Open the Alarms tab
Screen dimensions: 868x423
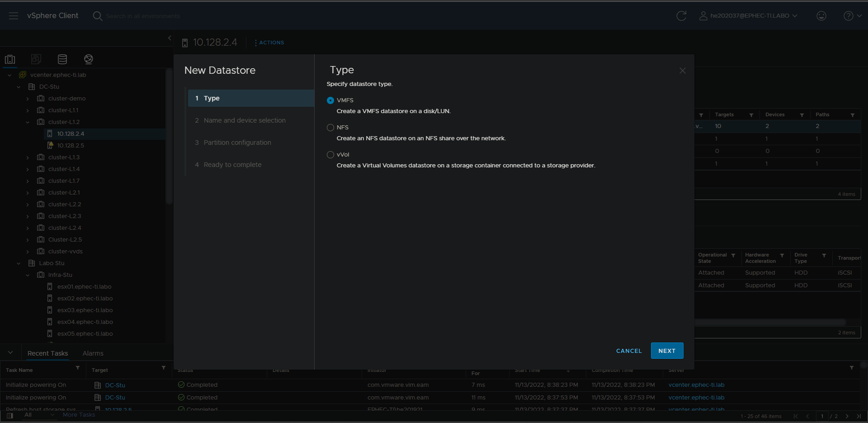tap(93, 353)
